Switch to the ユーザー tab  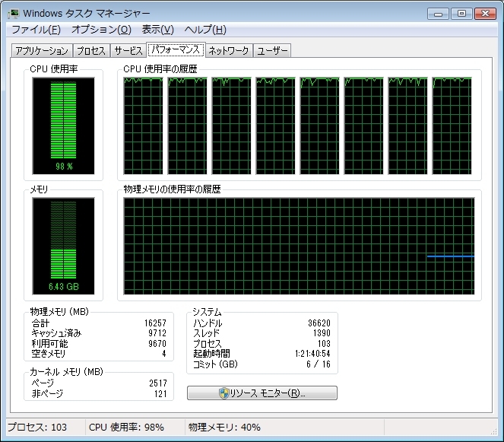coord(272,51)
